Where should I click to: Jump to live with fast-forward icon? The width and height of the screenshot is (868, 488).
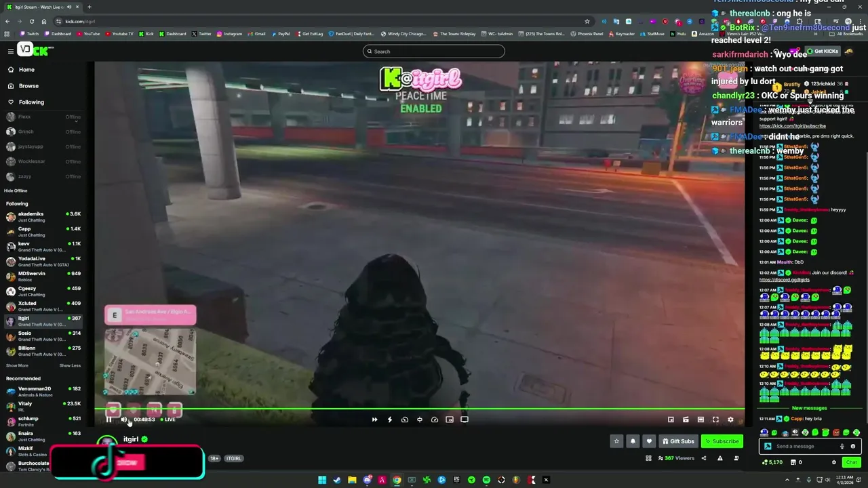(x=374, y=420)
